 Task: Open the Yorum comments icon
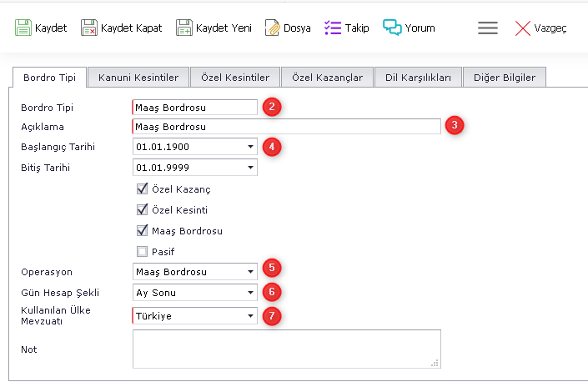coord(391,28)
